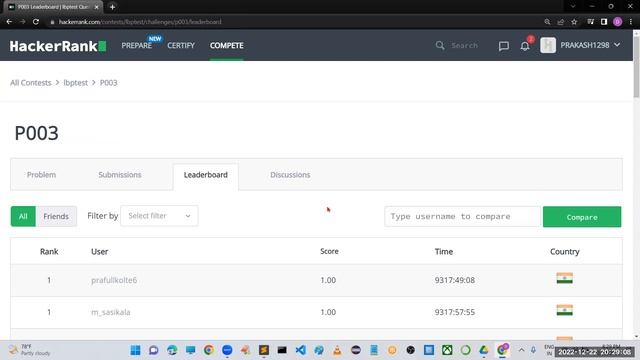640x360 pixels.
Task: Open the tab search chevron
Action: click(x=573, y=7)
